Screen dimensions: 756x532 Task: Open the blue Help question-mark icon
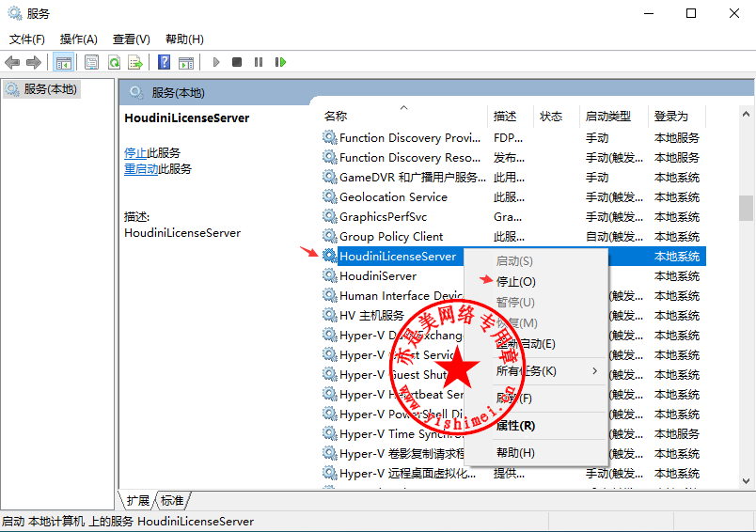(164, 62)
